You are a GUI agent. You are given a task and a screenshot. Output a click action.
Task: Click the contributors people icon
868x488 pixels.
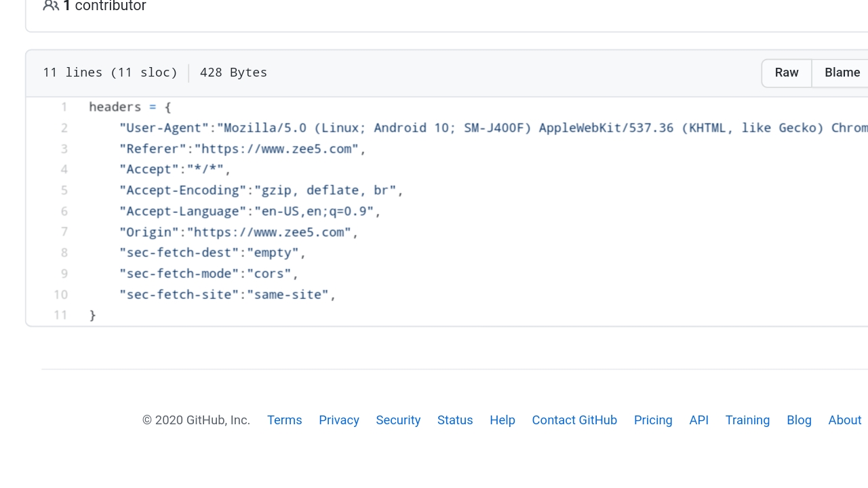point(51,6)
